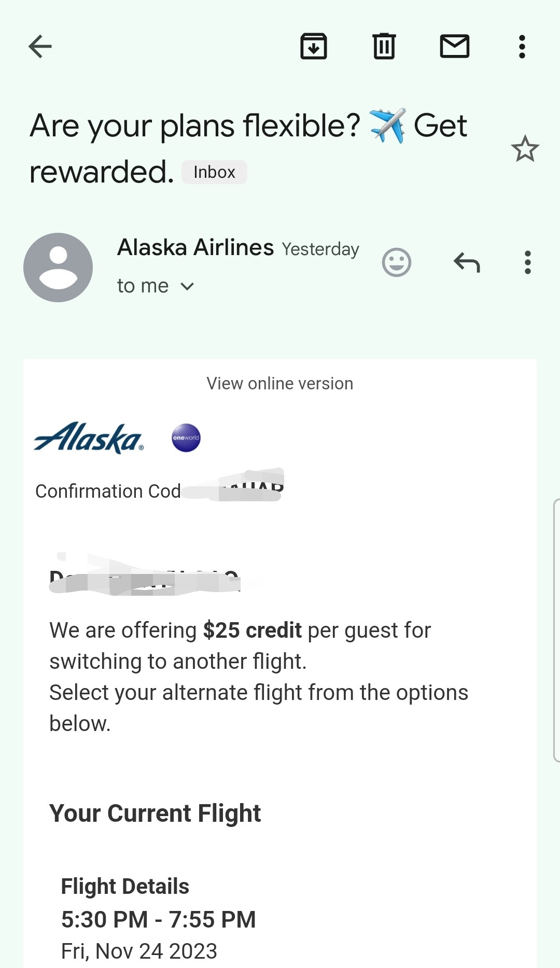Tap the Alaska Airlines logo
The height and width of the screenshot is (968, 560).
tap(88, 438)
